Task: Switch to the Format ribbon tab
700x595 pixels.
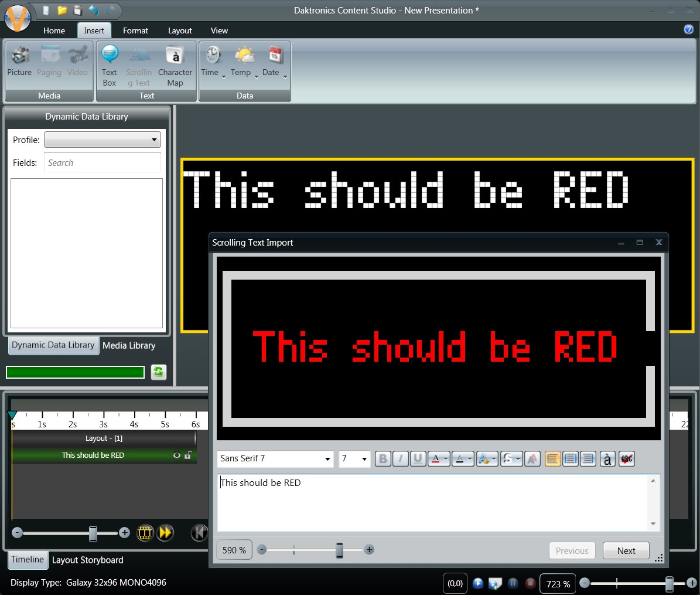Action: pos(135,30)
